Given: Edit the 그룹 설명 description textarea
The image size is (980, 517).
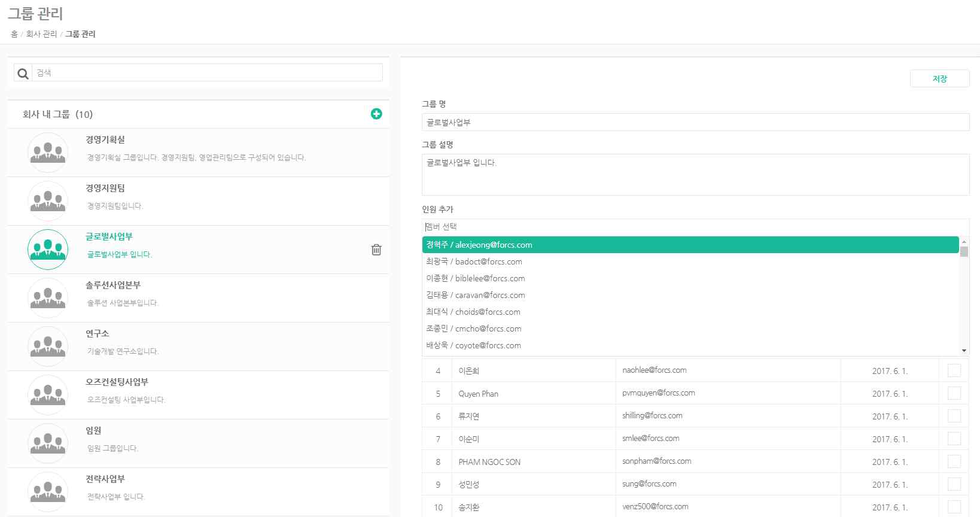Looking at the screenshot, I should coord(695,175).
